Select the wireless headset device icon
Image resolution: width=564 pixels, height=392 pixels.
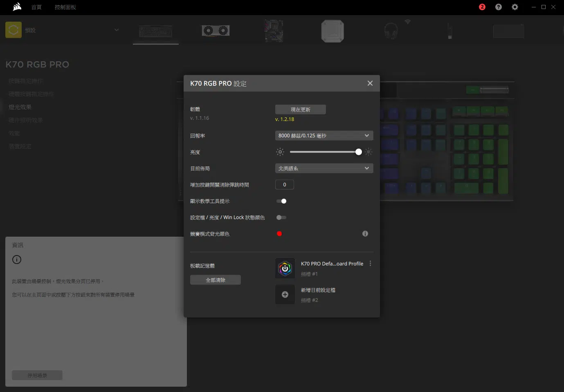pos(391,31)
